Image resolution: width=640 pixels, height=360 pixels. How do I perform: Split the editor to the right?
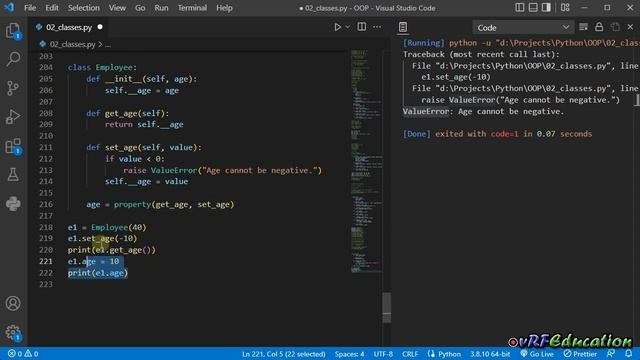coord(362,27)
